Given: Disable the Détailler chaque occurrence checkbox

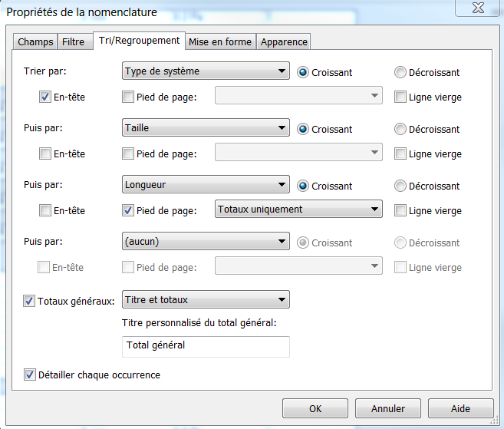Looking at the screenshot, I should click(30, 375).
